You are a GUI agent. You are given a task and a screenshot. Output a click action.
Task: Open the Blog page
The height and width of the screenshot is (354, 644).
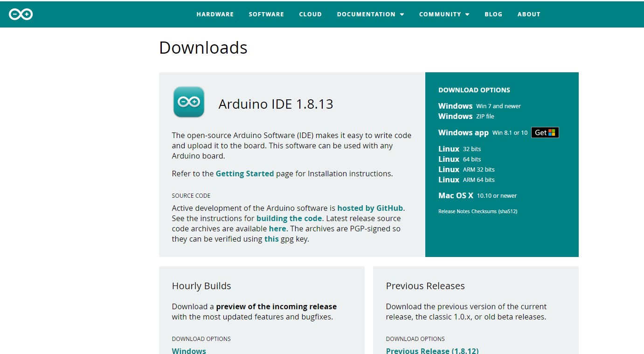[x=493, y=14]
